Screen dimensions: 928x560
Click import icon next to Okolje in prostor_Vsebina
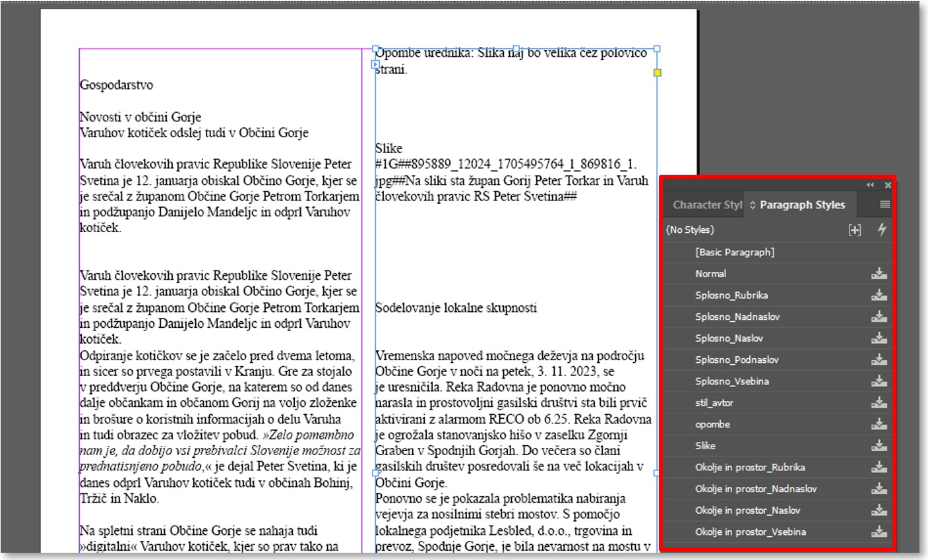[879, 532]
